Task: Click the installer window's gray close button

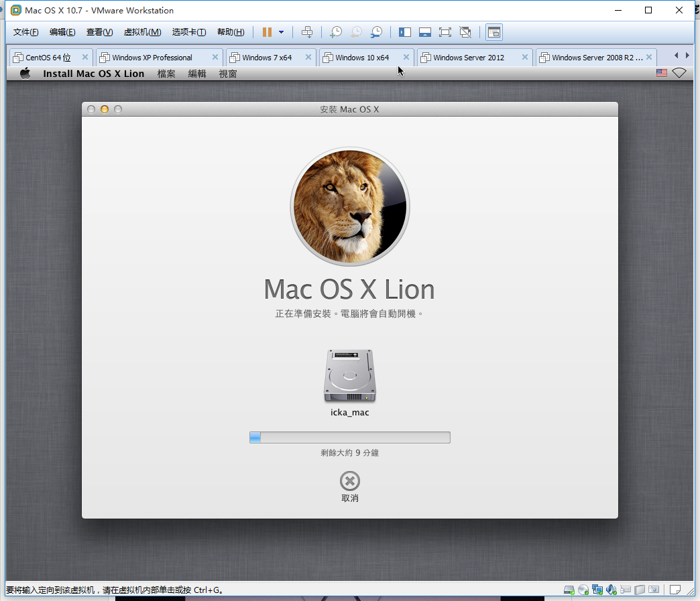Action: pyautogui.click(x=91, y=109)
